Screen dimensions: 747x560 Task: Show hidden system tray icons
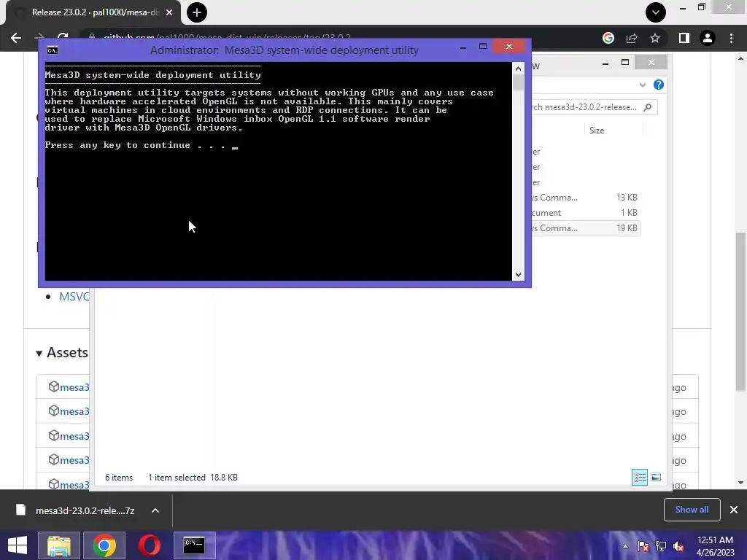(x=625, y=546)
